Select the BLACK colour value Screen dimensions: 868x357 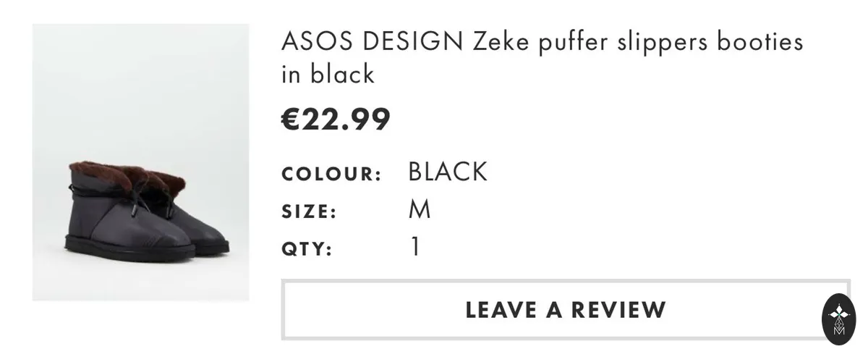pos(448,172)
